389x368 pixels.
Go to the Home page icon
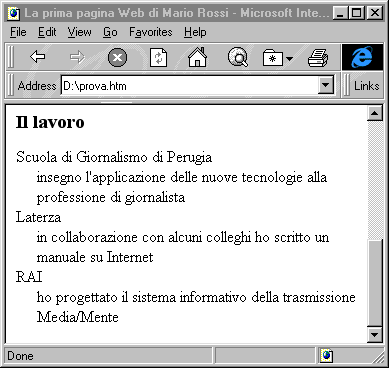point(198,57)
